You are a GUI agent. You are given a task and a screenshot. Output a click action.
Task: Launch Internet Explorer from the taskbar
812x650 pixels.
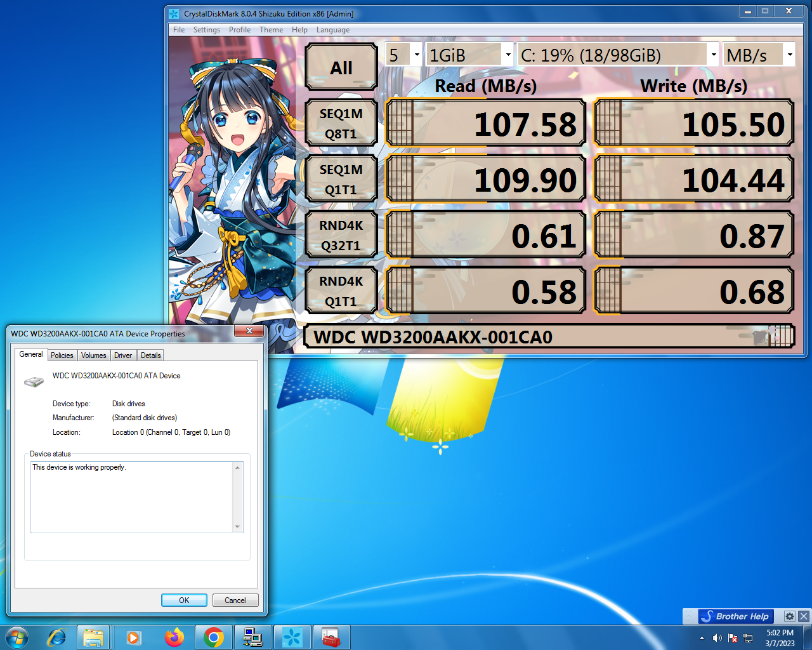57,637
